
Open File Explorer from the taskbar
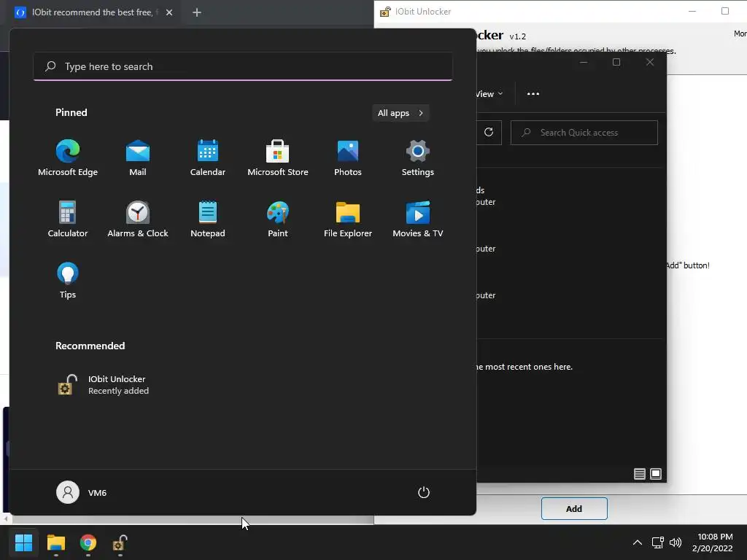pos(55,542)
